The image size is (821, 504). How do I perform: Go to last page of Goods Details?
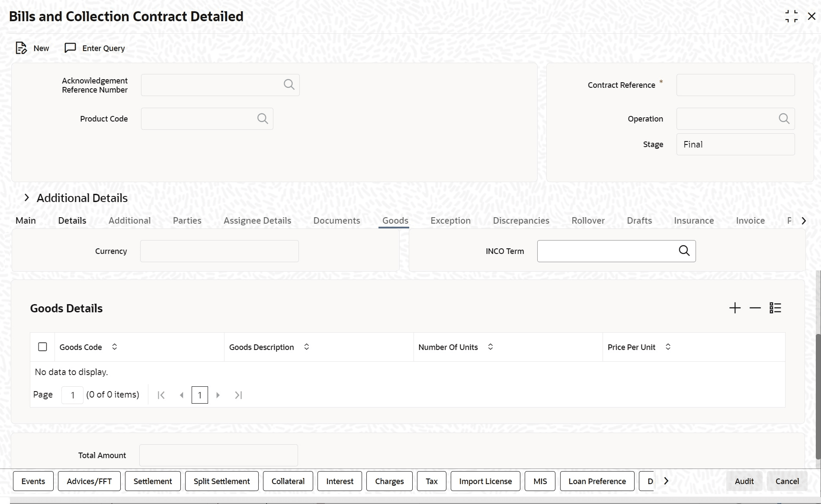coord(238,395)
